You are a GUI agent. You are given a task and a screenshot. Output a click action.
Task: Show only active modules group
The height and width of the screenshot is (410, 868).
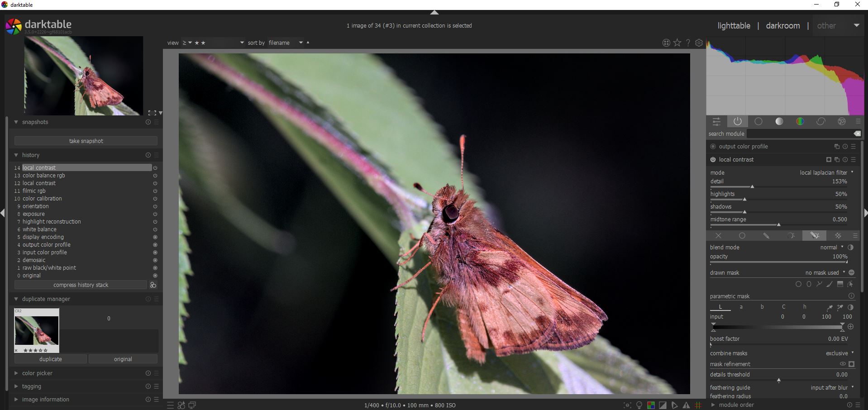click(737, 121)
